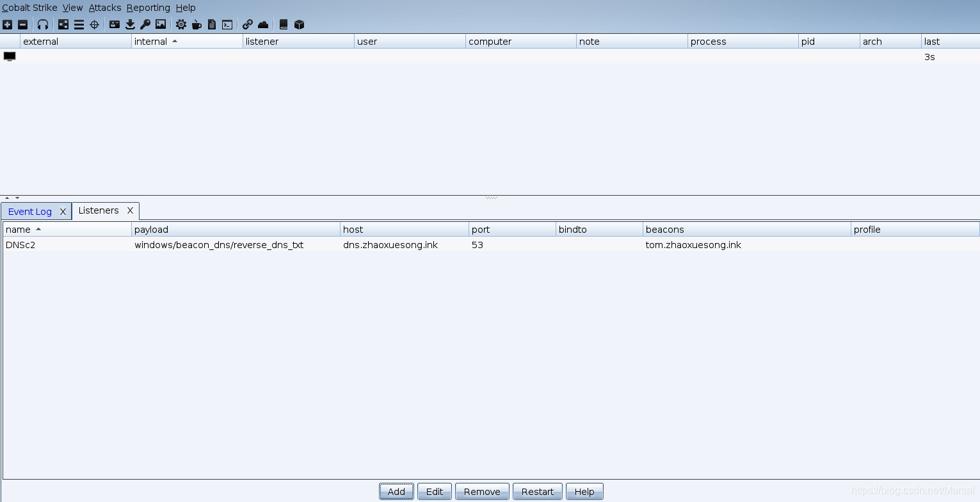The width and height of the screenshot is (980, 502).
Task: Switch to target table crosshair icon
Action: pos(94,24)
